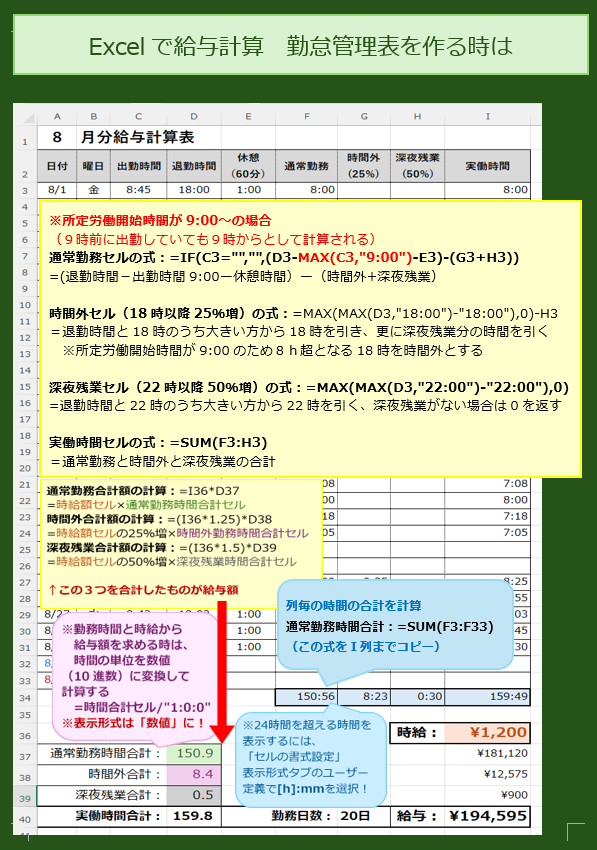
Task: Click the 曜日 header cell
Action: click(x=94, y=166)
